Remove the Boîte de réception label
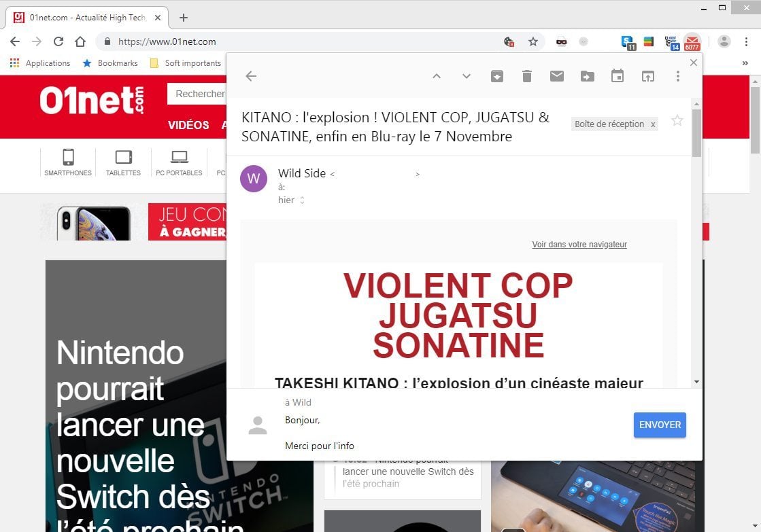Image resolution: width=761 pixels, height=532 pixels. 653,124
